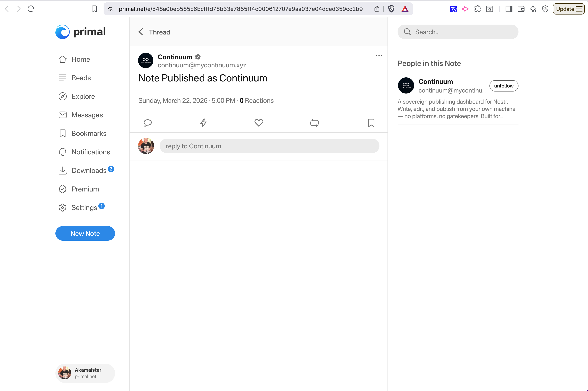Image resolution: width=588 pixels, height=391 pixels.
Task: Navigate to Explore section
Action: point(83,96)
